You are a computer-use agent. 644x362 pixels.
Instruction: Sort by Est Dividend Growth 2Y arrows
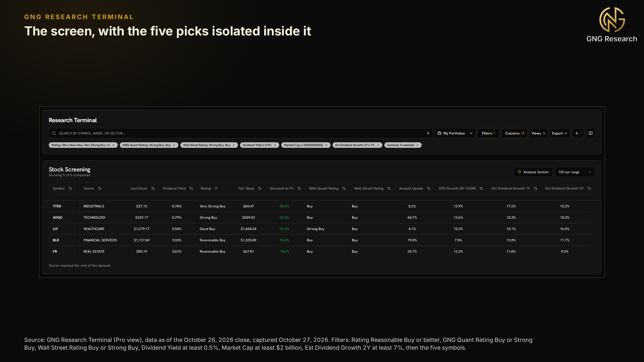tap(589, 188)
